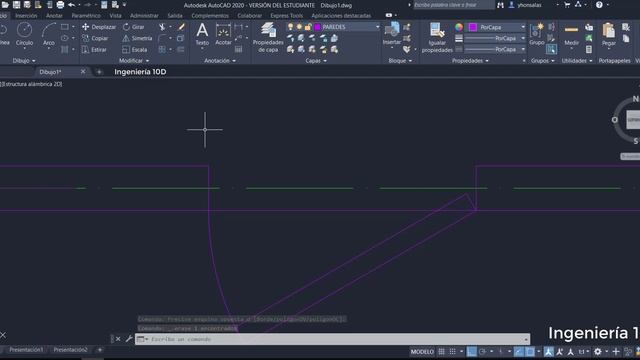640x360 pixels.
Task: Click the undo arrow in quick access toolbar
Action: click(71, 5)
